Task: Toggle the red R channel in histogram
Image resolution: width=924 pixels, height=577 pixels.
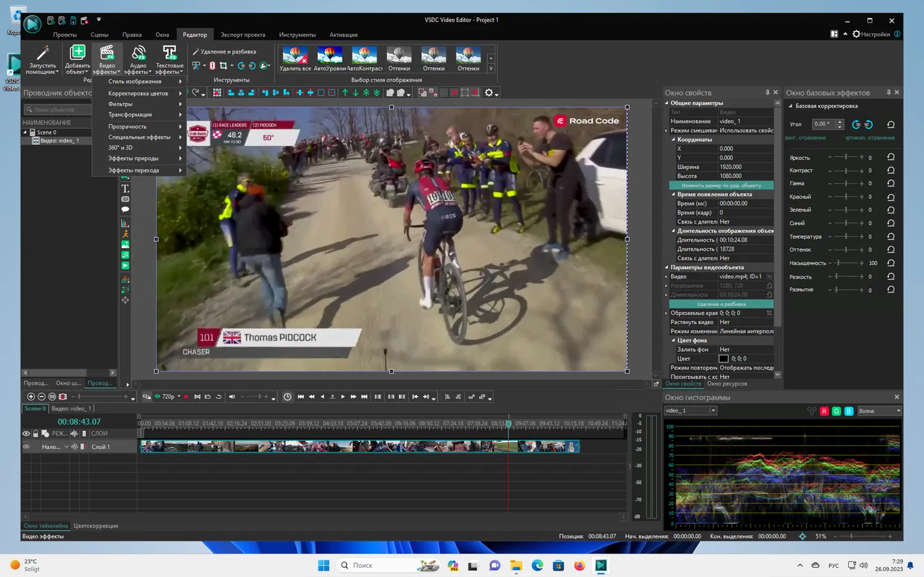Action: point(824,411)
